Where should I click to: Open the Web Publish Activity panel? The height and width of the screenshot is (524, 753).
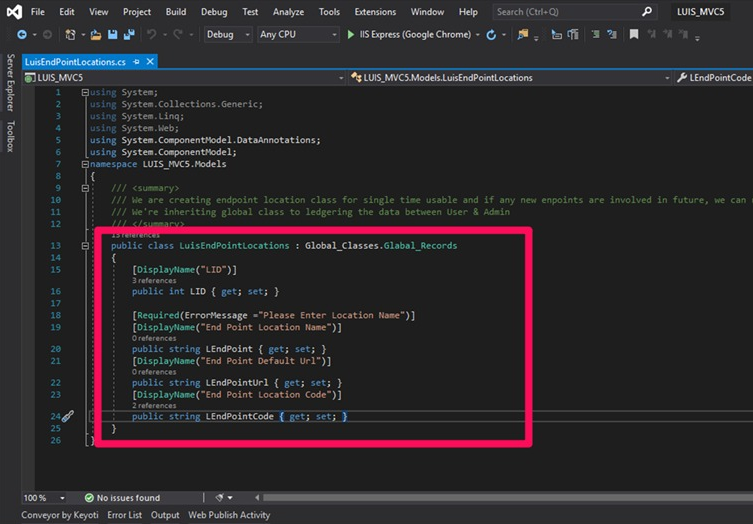[x=229, y=515]
